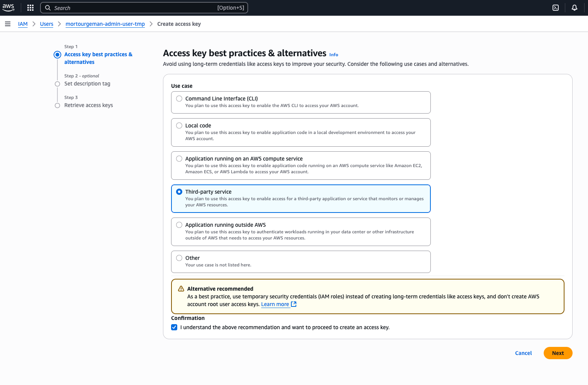The image size is (588, 385).
Task: Open the Users breadcrumb link
Action: coord(47,24)
